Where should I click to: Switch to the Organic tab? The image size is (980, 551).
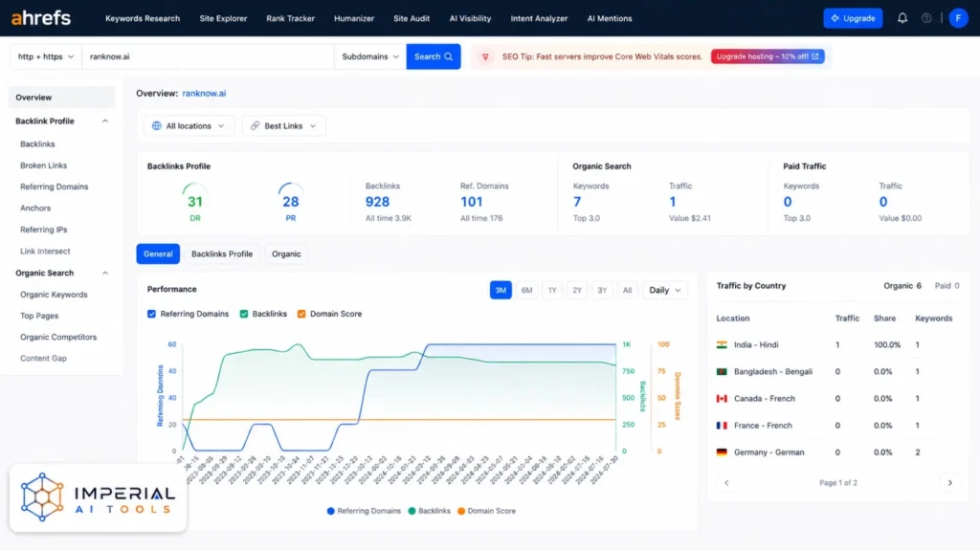click(x=286, y=253)
